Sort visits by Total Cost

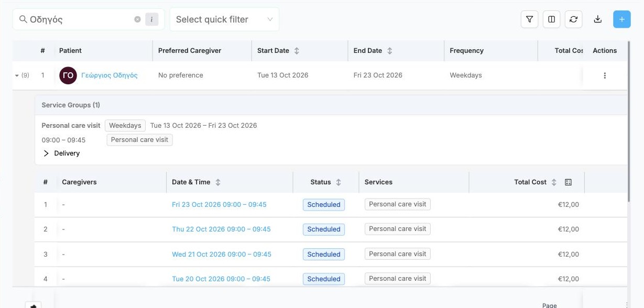pos(554,182)
